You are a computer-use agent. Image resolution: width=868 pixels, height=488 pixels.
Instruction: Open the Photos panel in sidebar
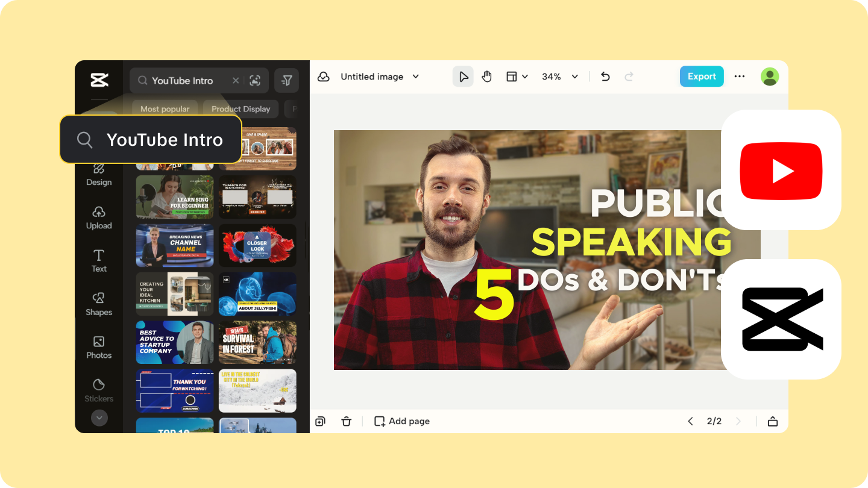pos(99,348)
